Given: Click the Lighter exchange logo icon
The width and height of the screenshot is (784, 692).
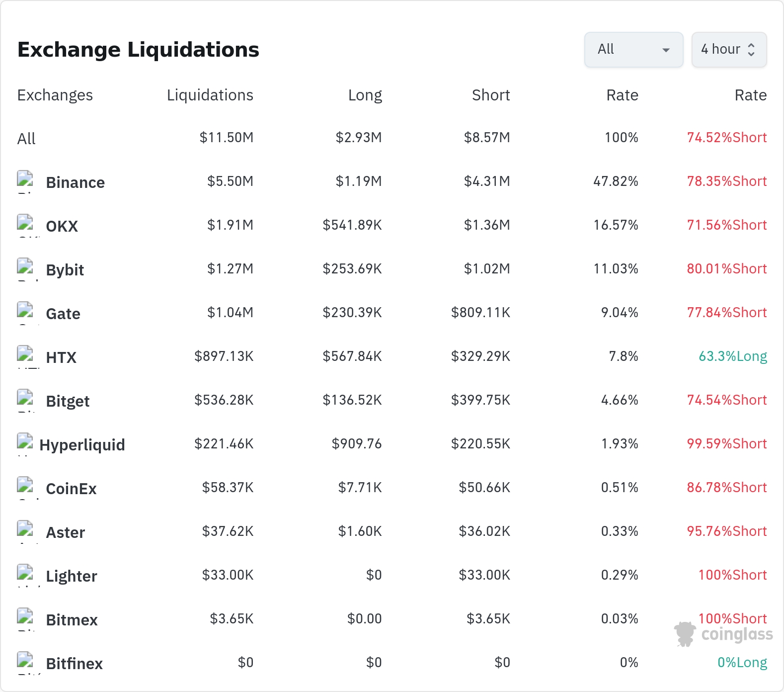Looking at the screenshot, I should 25,576.
